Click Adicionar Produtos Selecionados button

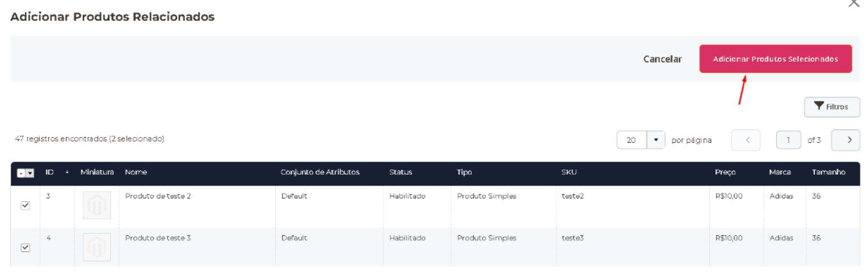[775, 59]
